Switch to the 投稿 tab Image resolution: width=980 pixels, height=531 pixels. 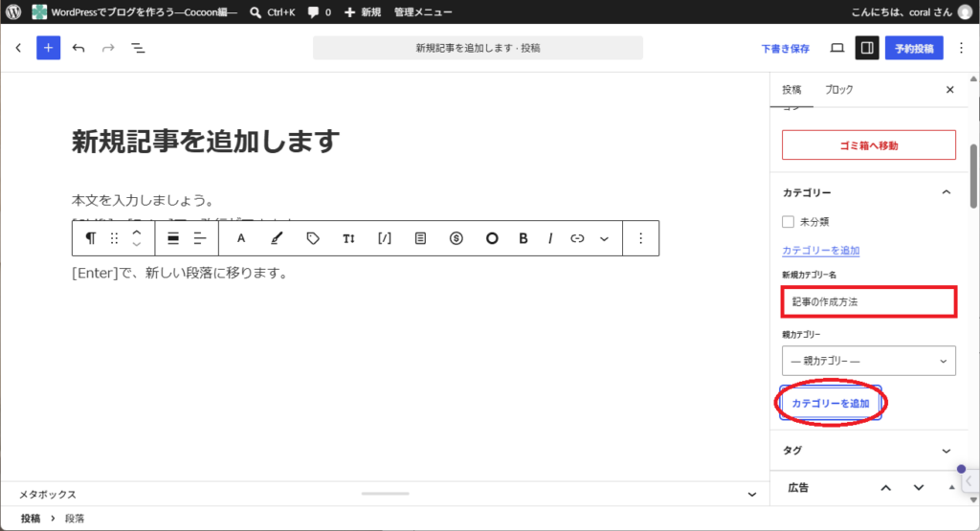pos(791,90)
